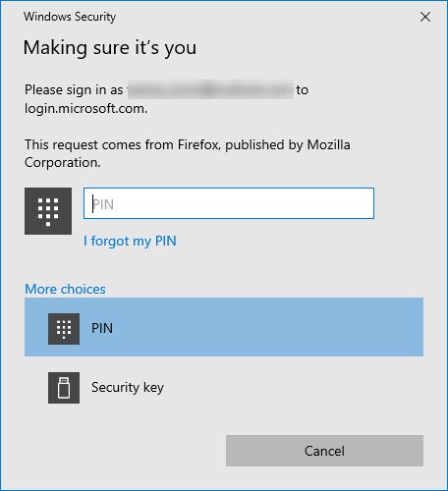This screenshot has width=448, height=491.
Task: Collapse the More choices list
Action: point(65,289)
